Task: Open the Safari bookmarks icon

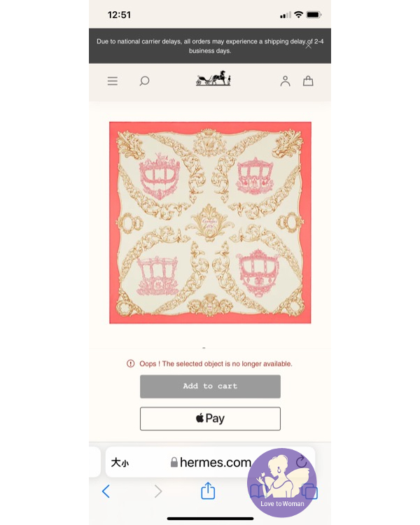Action: point(258,491)
